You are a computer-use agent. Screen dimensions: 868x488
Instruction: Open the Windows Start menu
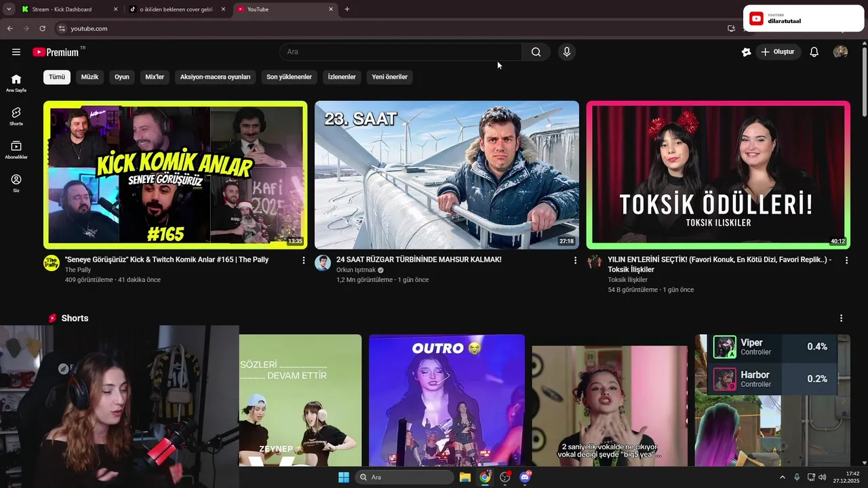(x=344, y=477)
